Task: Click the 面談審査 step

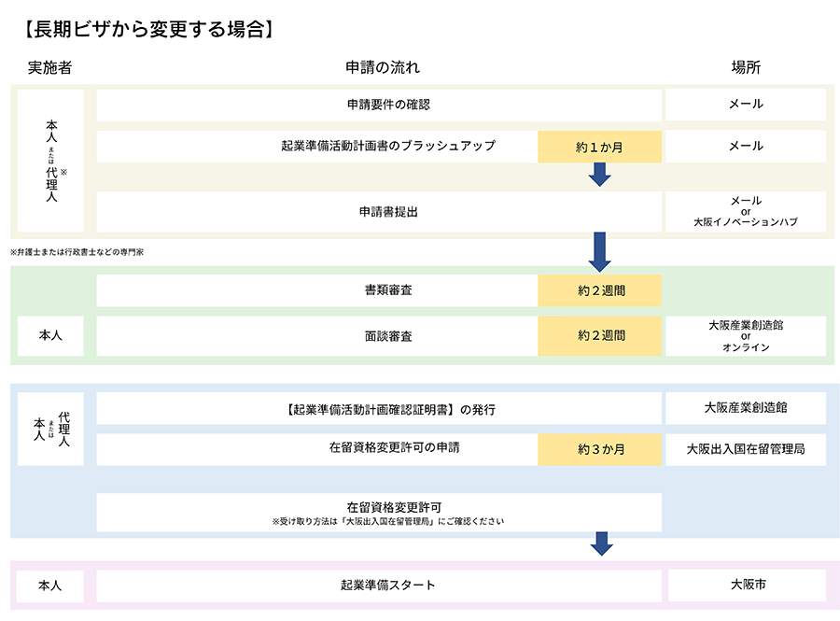Action: click(317, 335)
